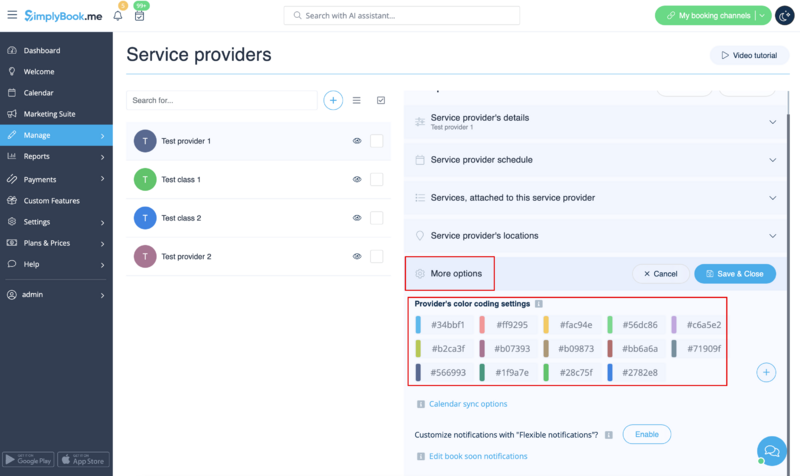Toggle visibility eye for Test provider 1
The width and height of the screenshot is (800, 476).
[357, 141]
